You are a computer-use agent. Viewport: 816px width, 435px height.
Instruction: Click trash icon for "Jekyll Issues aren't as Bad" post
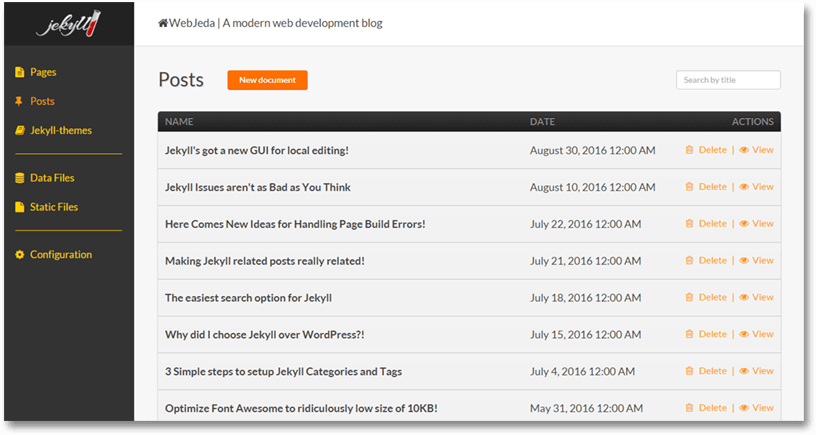[x=689, y=187]
